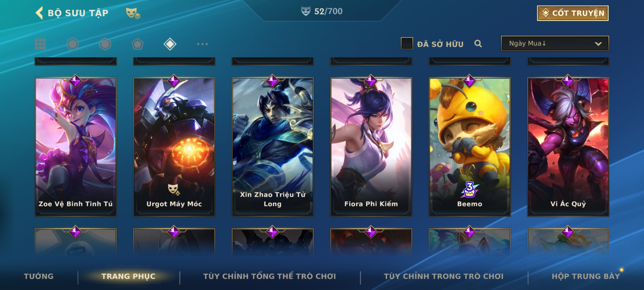
Task: Open the Hộp Trưng Bày tab
Action: click(x=586, y=276)
